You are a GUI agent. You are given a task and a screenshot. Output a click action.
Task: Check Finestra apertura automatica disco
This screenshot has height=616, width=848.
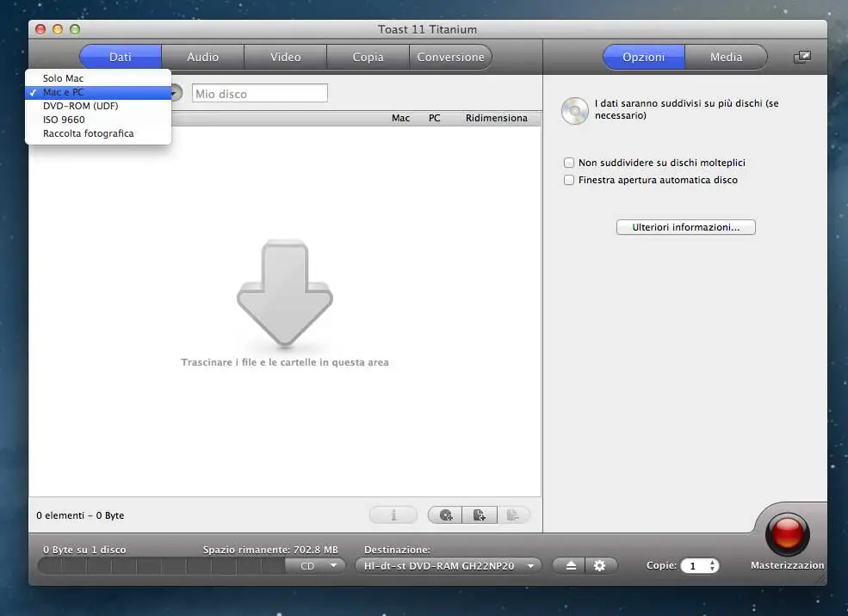(x=569, y=180)
